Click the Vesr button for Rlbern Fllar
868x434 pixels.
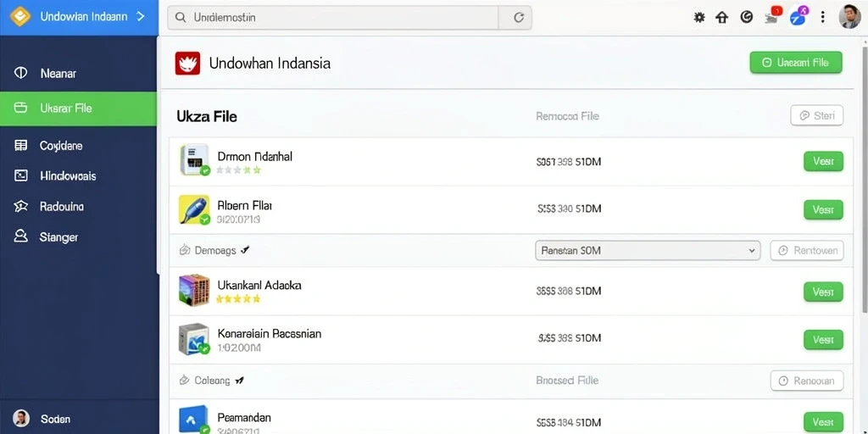point(823,210)
